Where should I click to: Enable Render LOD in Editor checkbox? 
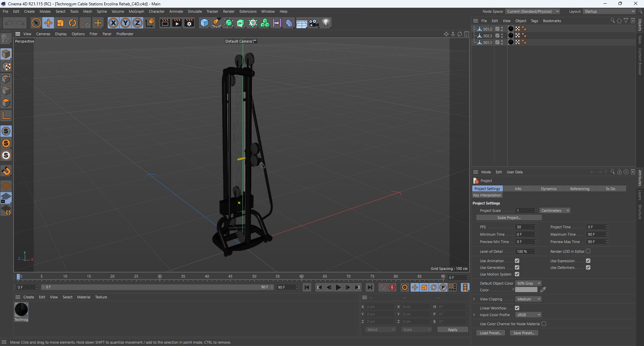[588, 251]
